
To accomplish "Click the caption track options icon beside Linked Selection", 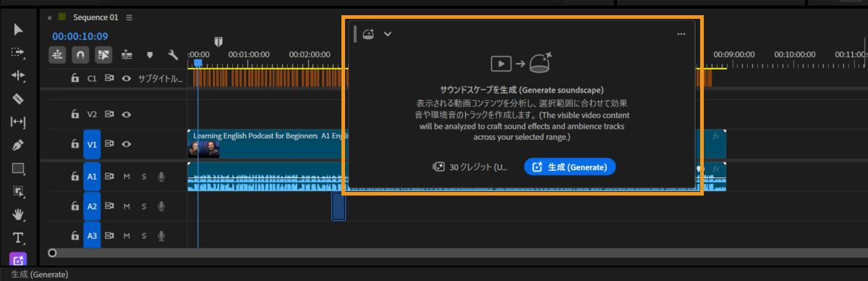I will tap(127, 54).
